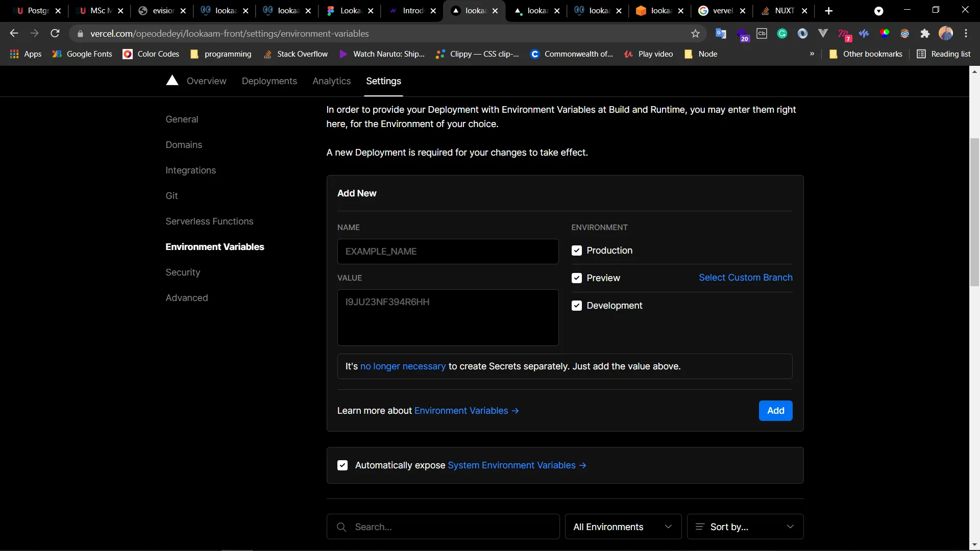Switch to the Deployments tab

click(x=269, y=81)
